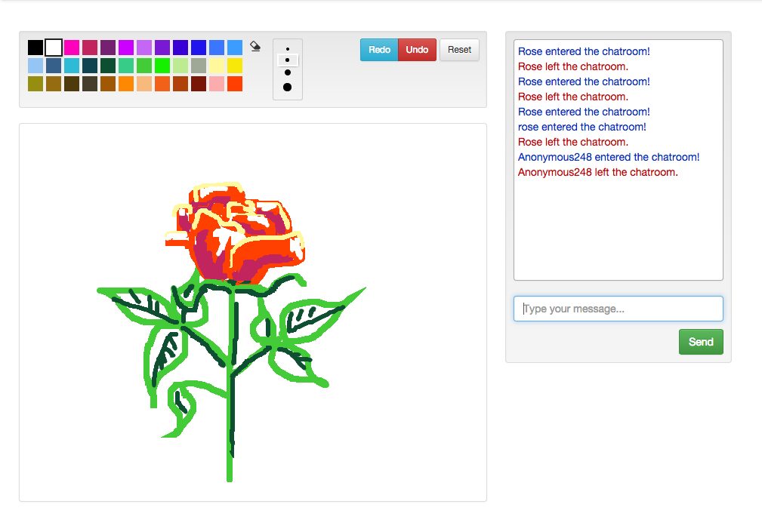Select the eraser tool icon
The image size is (762, 532).
(x=255, y=47)
